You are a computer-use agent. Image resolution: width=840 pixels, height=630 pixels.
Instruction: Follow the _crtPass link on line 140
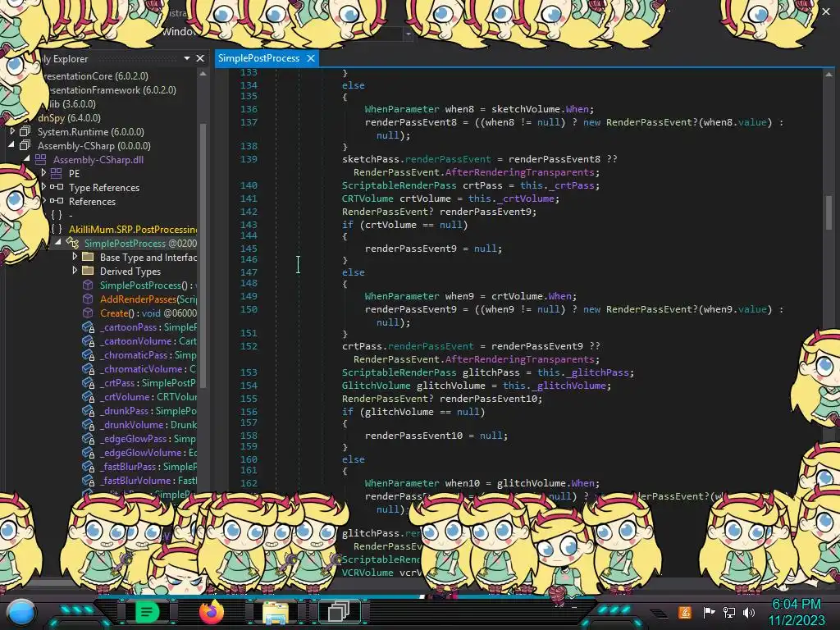(x=572, y=185)
